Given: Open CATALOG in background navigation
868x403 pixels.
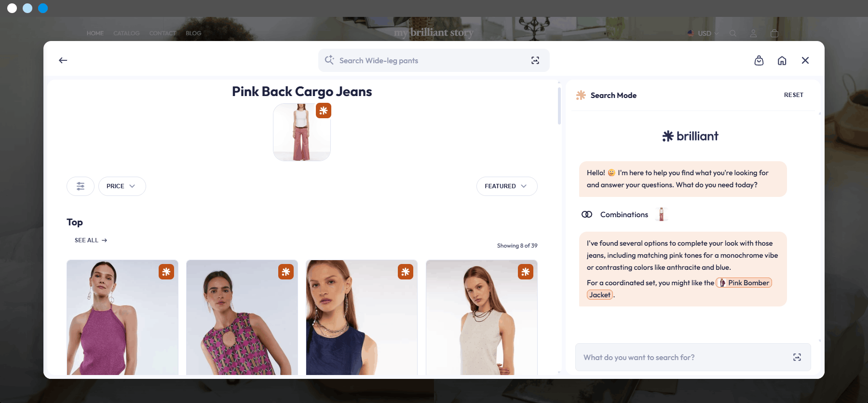Looking at the screenshot, I should 126,33.
